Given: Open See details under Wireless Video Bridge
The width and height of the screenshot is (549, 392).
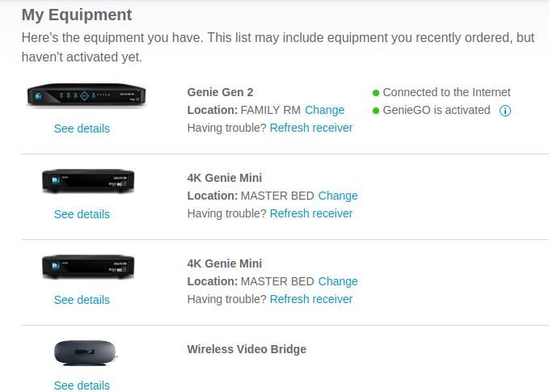Looking at the screenshot, I should pyautogui.click(x=82, y=386).
